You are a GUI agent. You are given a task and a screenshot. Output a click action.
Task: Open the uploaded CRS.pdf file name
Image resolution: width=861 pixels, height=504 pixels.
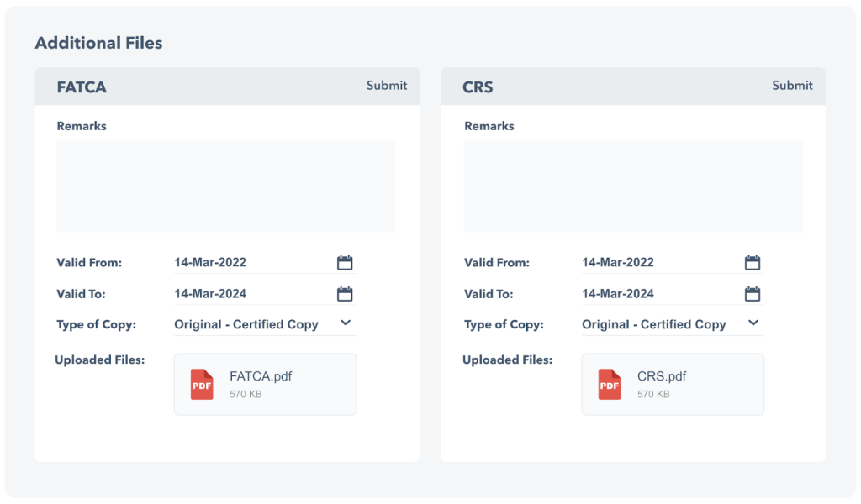[662, 376]
